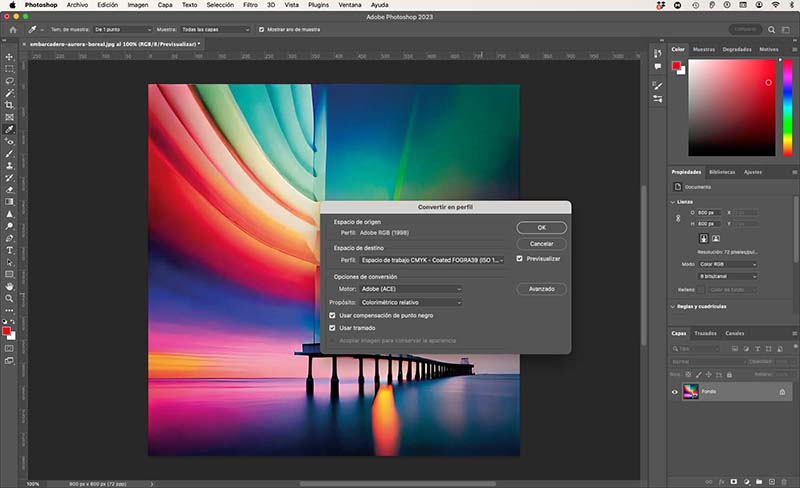Select the Brush tool
Screen dimensions: 800x488
click(9, 154)
